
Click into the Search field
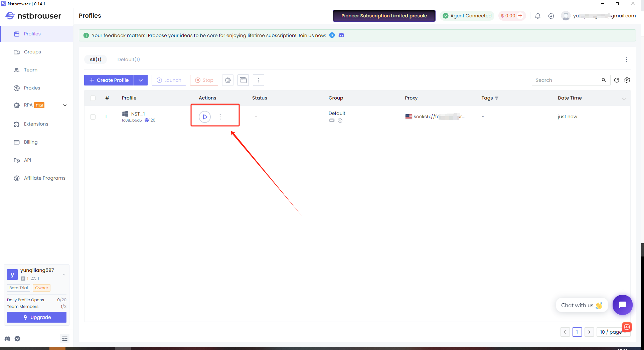566,80
